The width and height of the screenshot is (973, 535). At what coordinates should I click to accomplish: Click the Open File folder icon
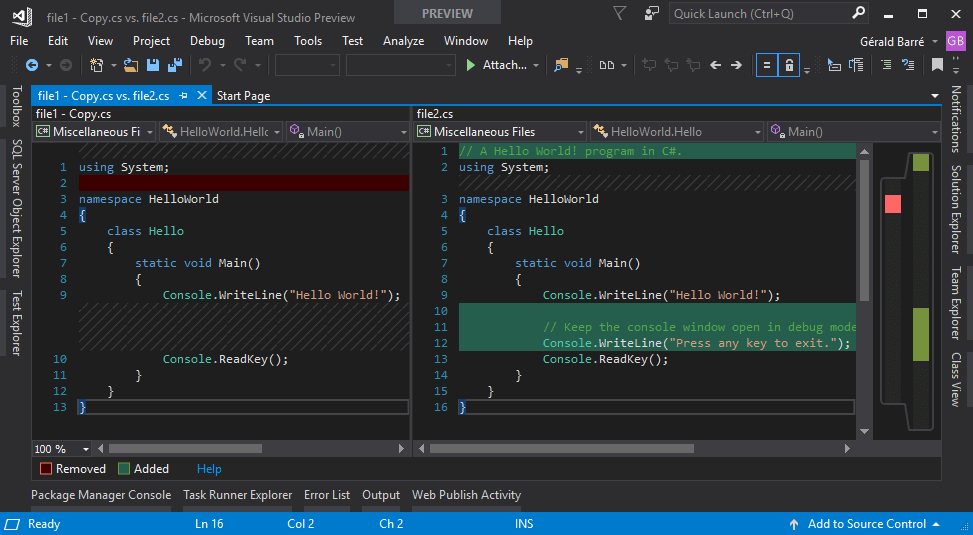pyautogui.click(x=132, y=65)
